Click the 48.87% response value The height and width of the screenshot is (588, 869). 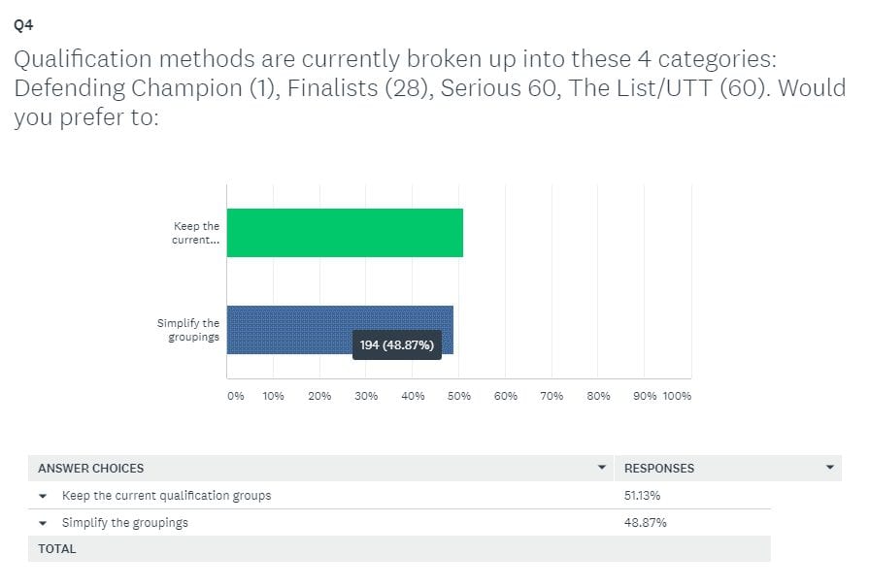click(x=645, y=523)
